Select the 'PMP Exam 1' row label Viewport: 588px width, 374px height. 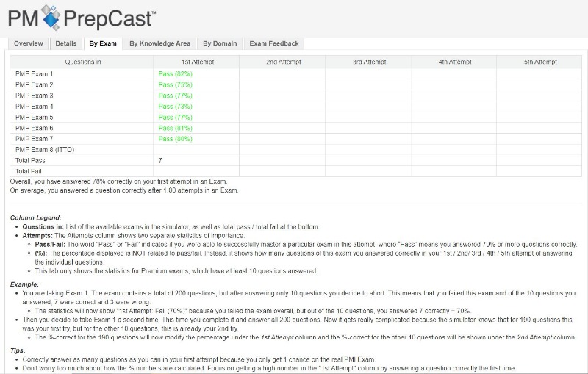tap(34, 74)
